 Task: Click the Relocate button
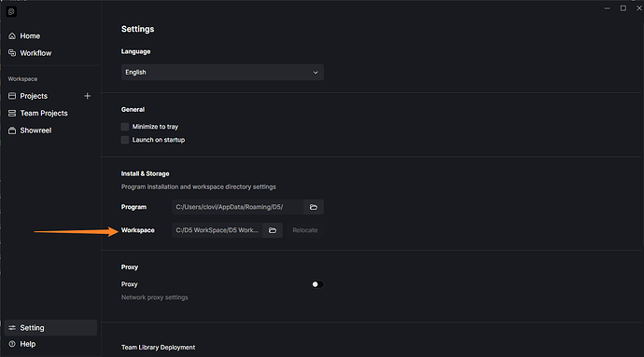(305, 230)
